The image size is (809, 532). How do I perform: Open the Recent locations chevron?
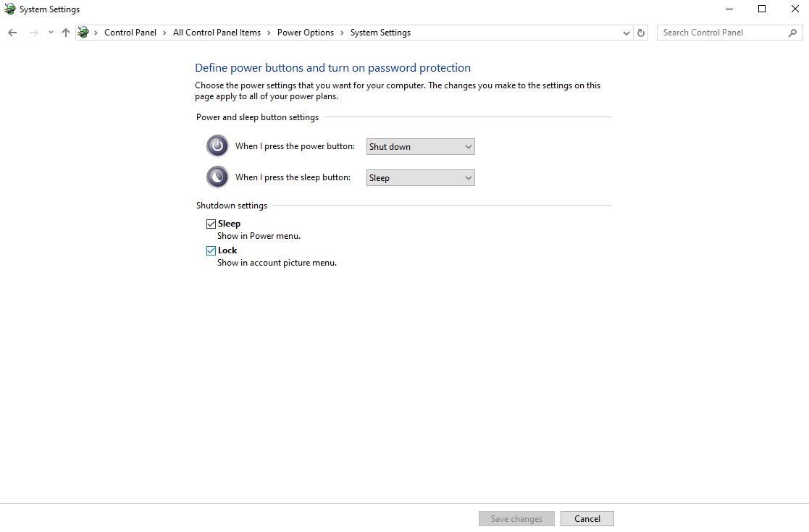[51, 33]
